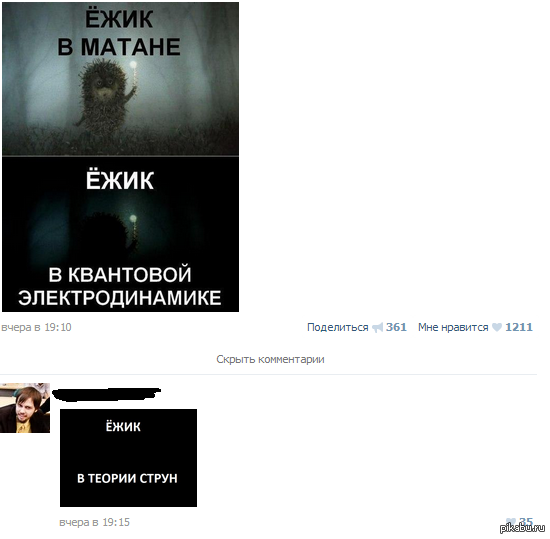Open the "Ёжик в матане" picture
Image resolution: width=550 pixels, height=539 pixels.
coord(120,79)
